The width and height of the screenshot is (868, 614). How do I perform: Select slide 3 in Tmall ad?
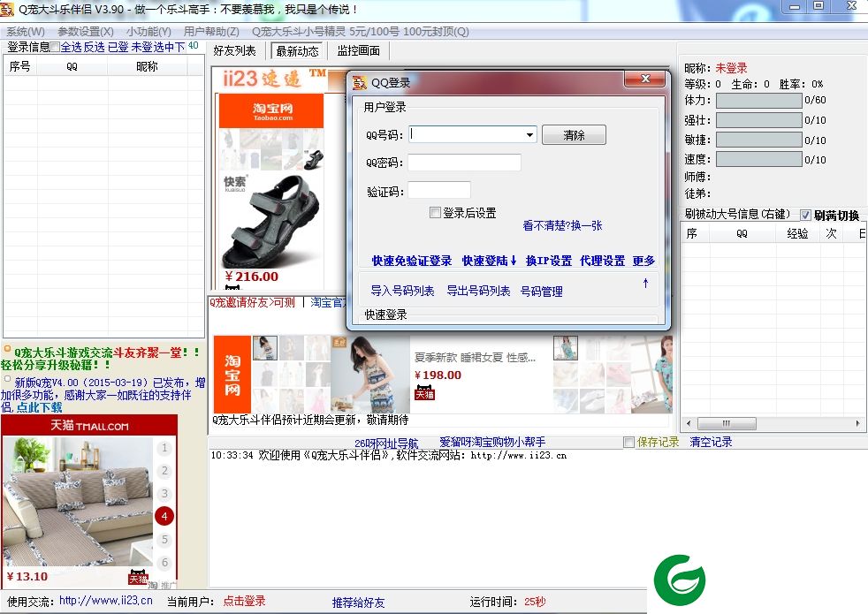point(164,494)
